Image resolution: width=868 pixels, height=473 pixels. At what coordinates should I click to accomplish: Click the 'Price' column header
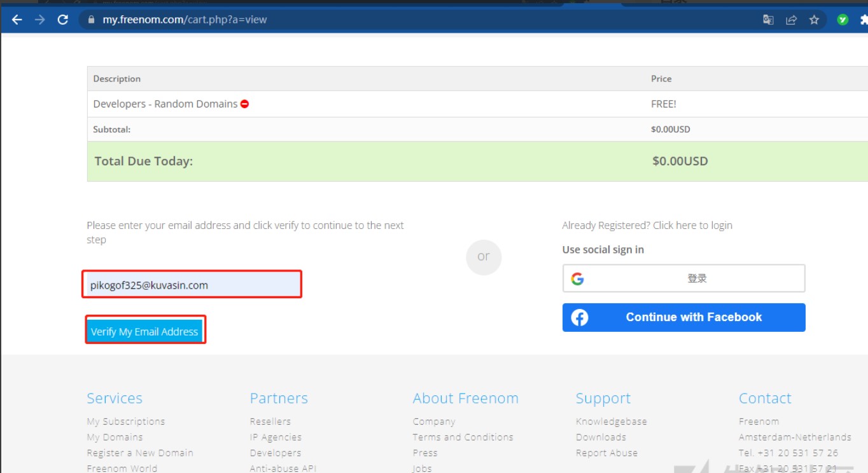(x=661, y=79)
